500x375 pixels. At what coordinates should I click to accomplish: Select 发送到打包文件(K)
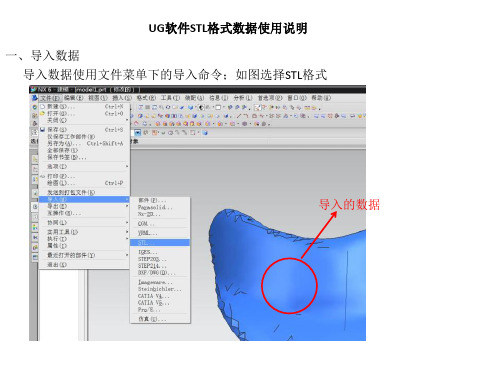[84, 192]
